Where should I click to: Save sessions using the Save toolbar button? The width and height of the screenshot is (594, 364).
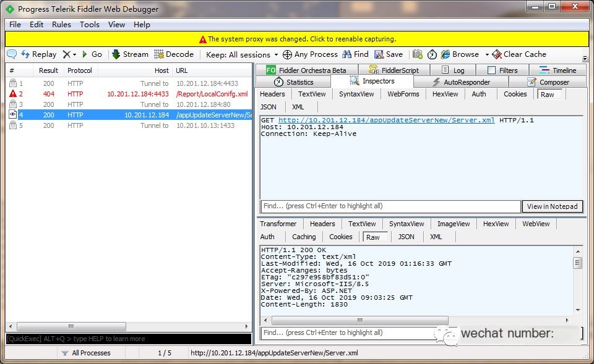pyautogui.click(x=389, y=54)
